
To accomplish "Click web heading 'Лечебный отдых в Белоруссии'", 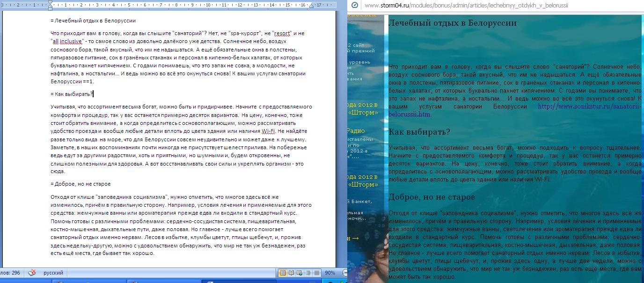I will pos(453,23).
